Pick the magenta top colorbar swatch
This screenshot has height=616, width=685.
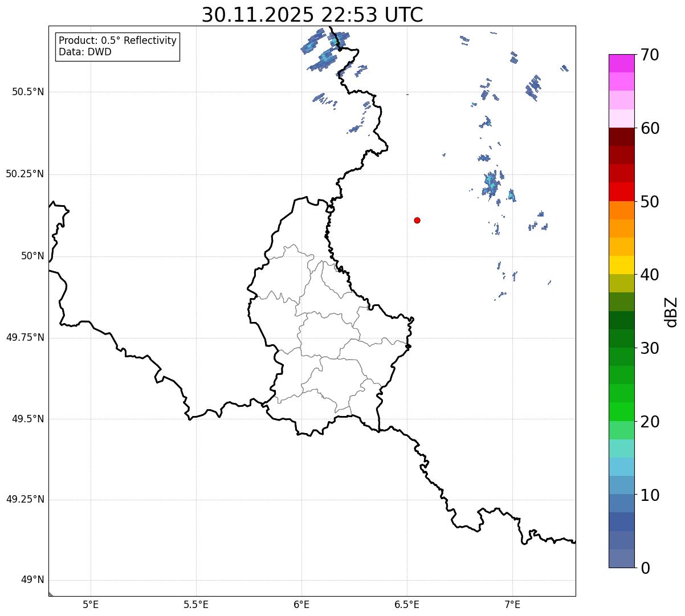622,63
